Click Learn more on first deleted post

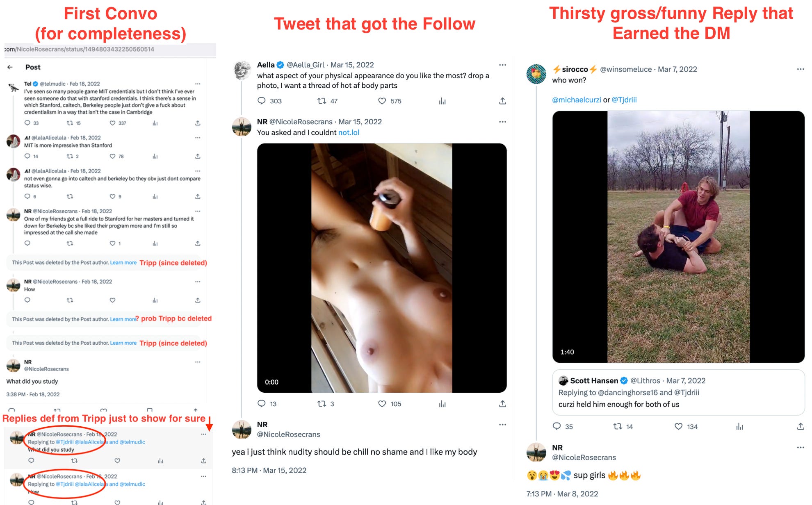point(123,262)
